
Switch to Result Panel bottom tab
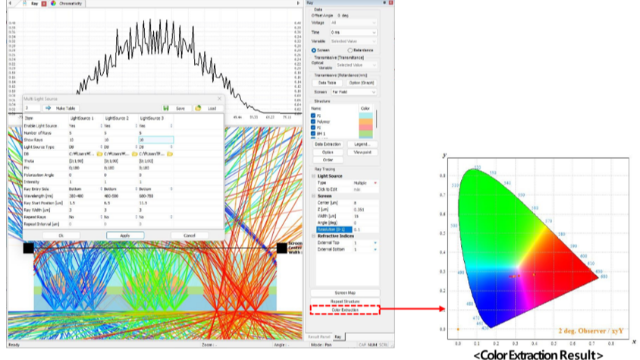tap(319, 337)
